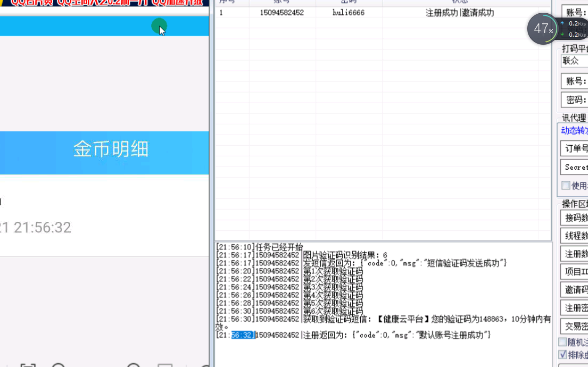Tick the 使用 checkbox under Secret field

(x=566, y=186)
